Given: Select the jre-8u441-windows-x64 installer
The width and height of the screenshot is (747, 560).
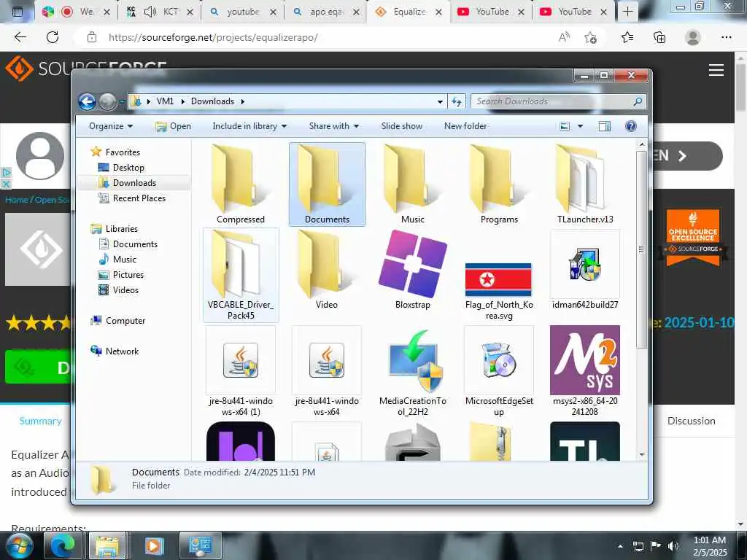Looking at the screenshot, I should coord(327,371).
